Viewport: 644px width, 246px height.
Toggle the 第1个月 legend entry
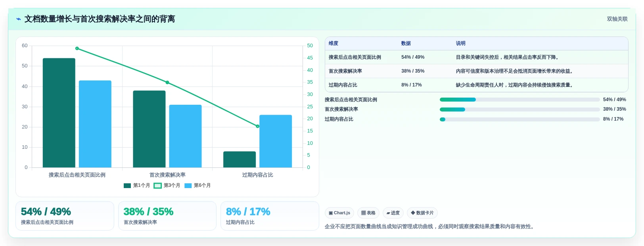pos(137,186)
